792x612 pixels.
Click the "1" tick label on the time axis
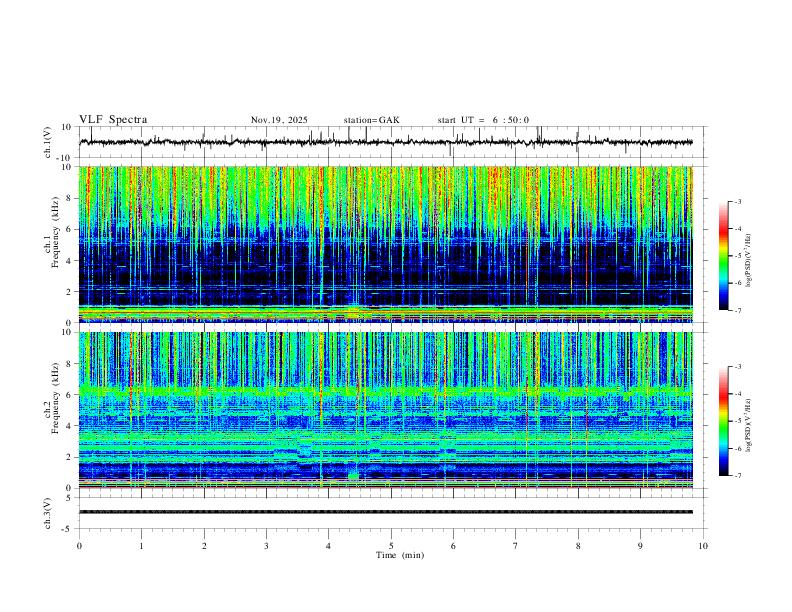[x=141, y=546]
